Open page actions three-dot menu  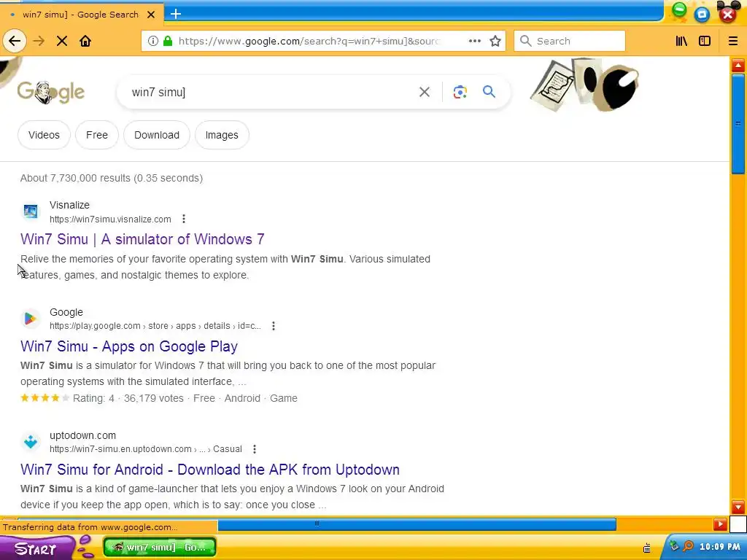474,41
